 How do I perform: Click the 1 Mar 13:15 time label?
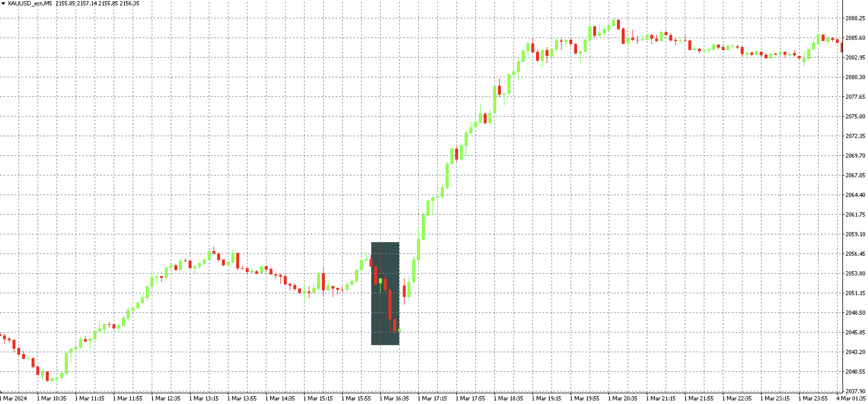click(x=204, y=399)
